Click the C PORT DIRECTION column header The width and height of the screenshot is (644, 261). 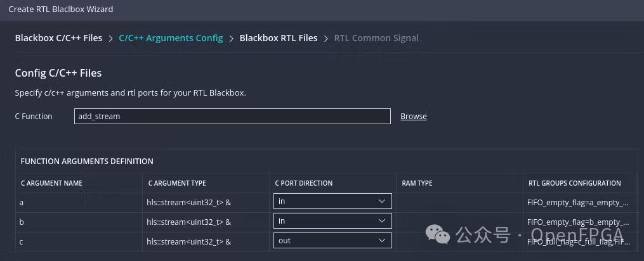[303, 183]
